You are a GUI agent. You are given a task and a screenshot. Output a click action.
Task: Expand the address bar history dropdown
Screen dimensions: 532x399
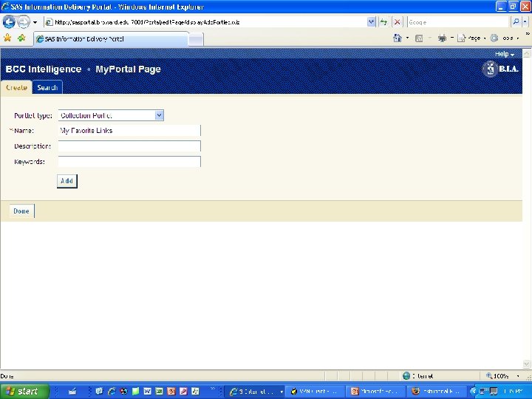pyautogui.click(x=372, y=22)
